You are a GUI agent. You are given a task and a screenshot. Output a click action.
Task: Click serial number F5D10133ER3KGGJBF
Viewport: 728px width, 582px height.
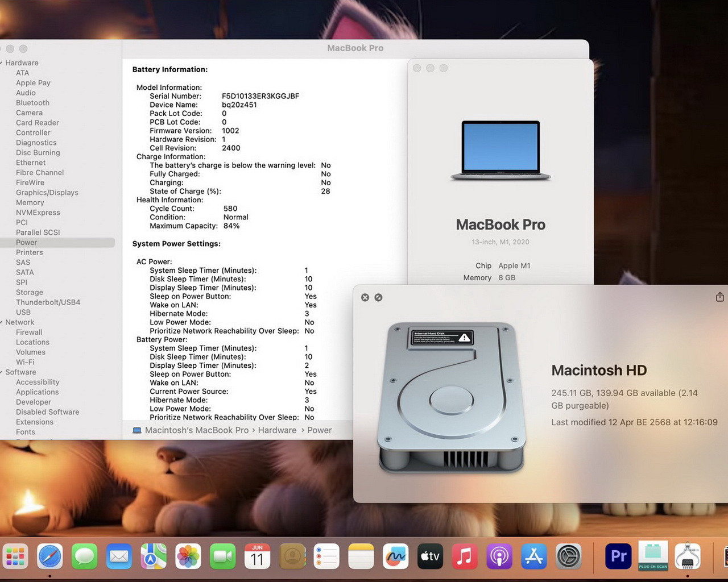click(260, 96)
